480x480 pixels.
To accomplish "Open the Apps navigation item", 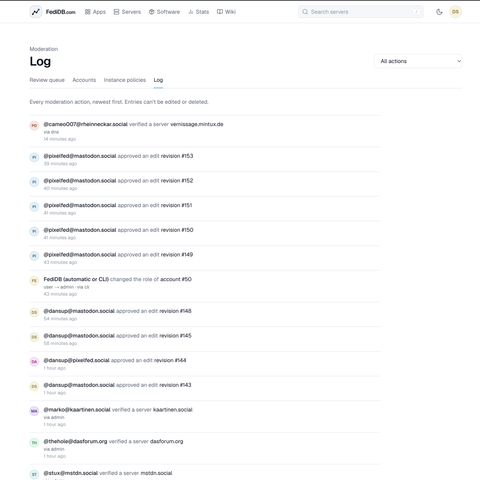I will click(95, 12).
